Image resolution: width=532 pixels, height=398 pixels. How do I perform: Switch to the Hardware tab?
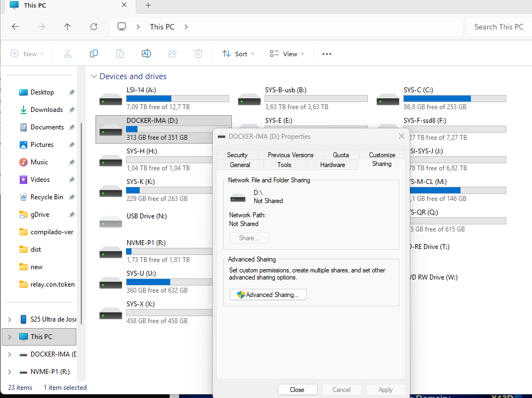pos(332,165)
